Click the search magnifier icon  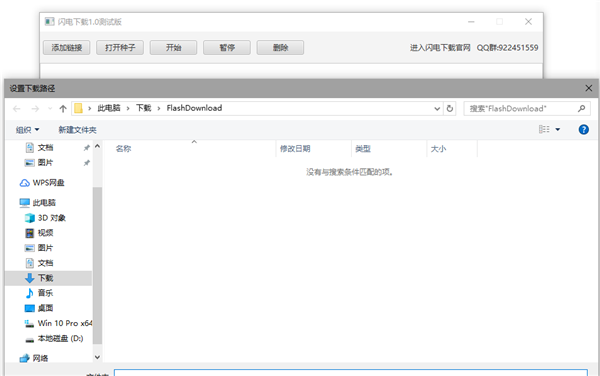(581, 109)
